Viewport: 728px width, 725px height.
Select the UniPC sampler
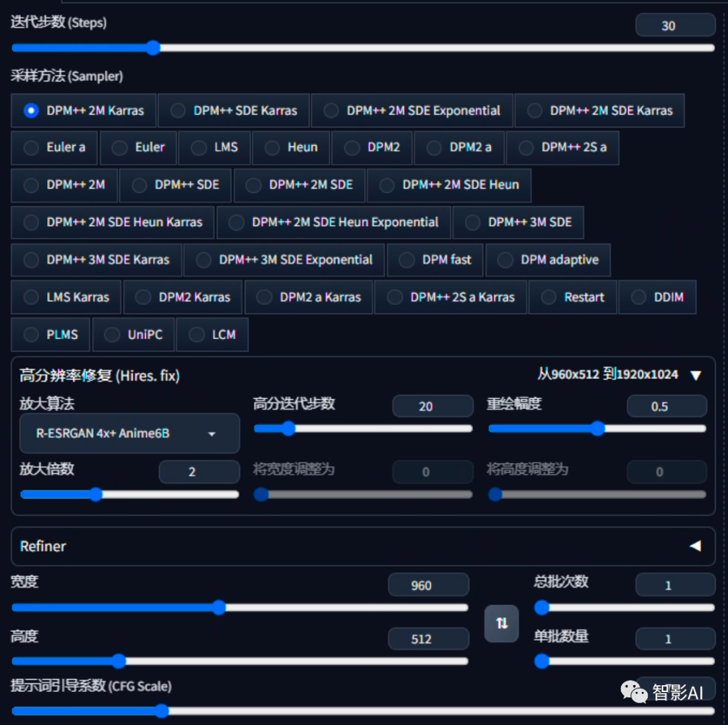[x=133, y=335]
